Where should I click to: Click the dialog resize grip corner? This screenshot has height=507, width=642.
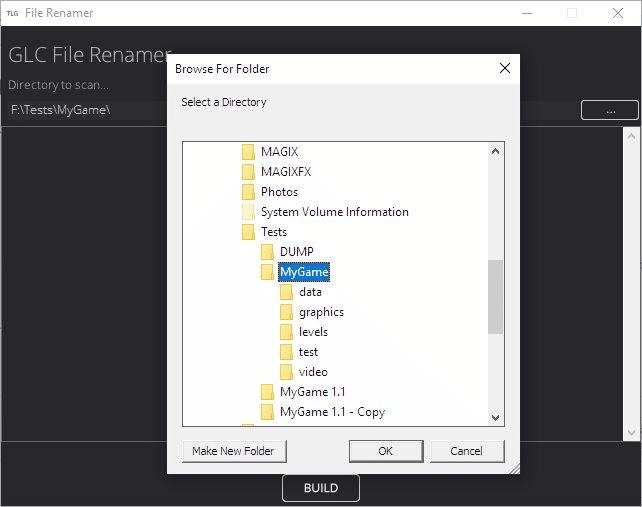click(x=514, y=469)
